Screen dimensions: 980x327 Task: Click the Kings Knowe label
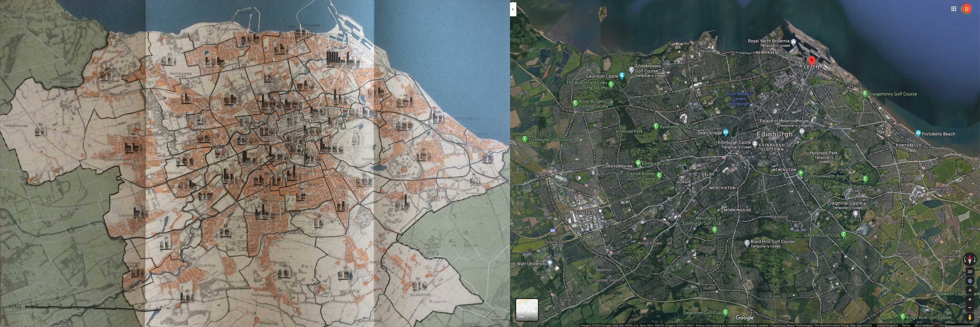pos(650,243)
